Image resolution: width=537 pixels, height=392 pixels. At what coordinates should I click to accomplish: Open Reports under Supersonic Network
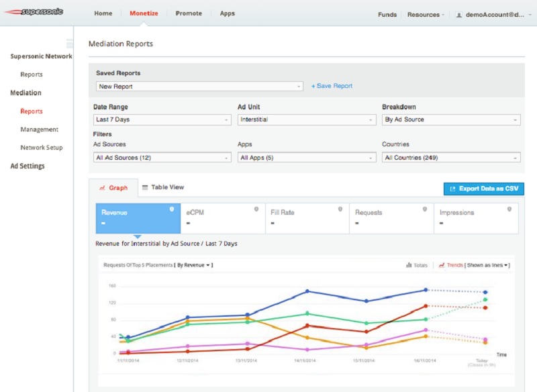(x=32, y=75)
